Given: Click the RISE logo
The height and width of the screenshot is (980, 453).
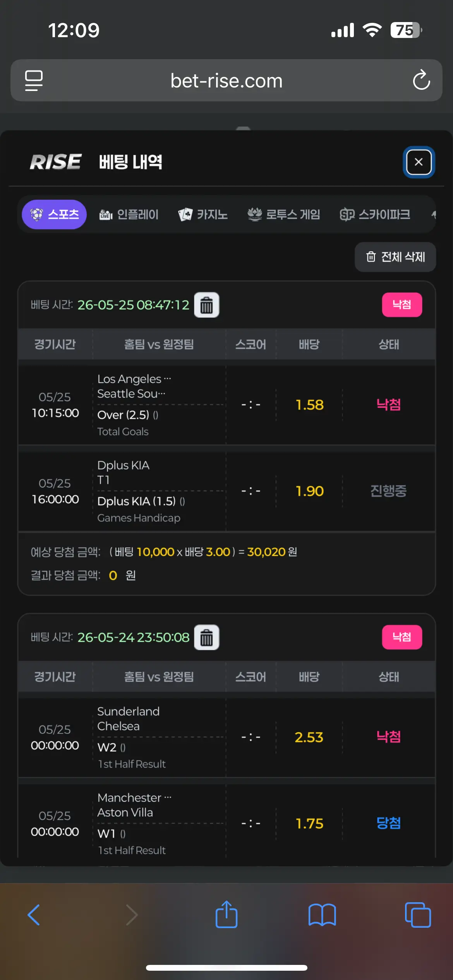Looking at the screenshot, I should 56,162.
